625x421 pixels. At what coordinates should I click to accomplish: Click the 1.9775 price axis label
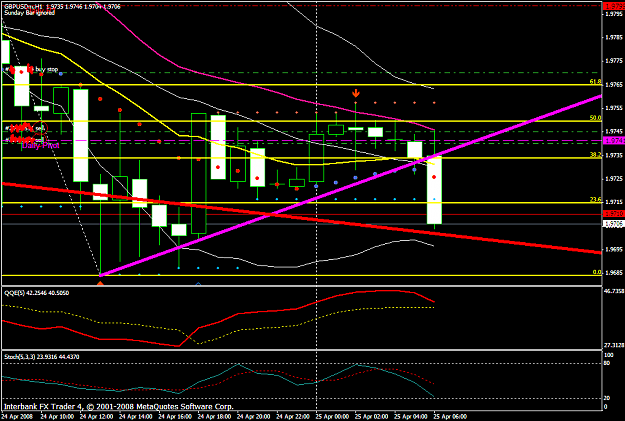(614, 61)
